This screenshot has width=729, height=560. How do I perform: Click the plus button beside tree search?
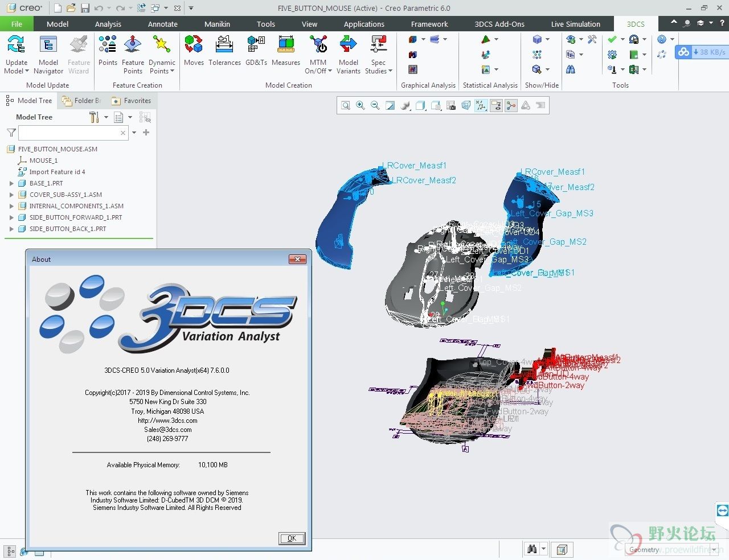point(146,133)
